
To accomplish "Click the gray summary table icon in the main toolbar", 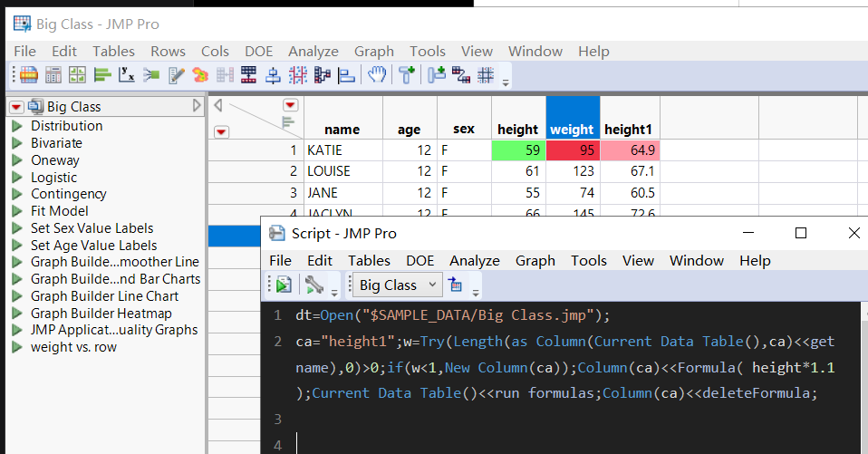I will [53, 74].
